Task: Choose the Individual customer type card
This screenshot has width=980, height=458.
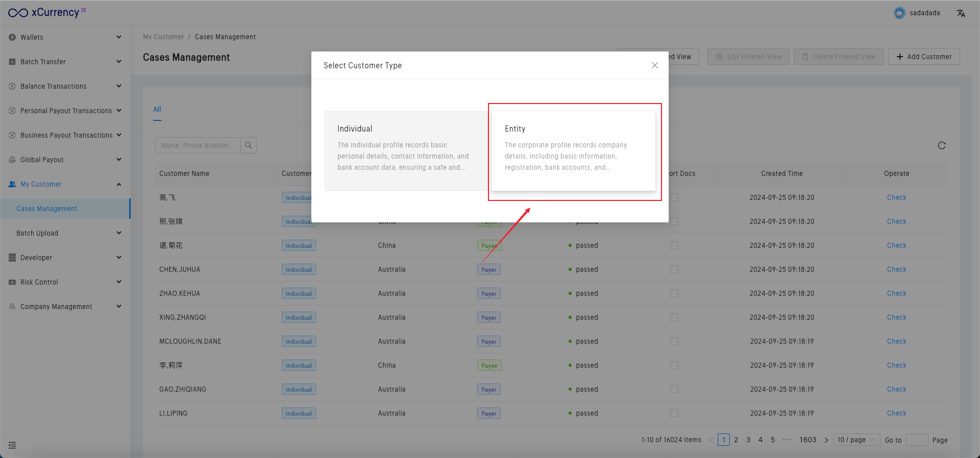Action: coord(406,151)
